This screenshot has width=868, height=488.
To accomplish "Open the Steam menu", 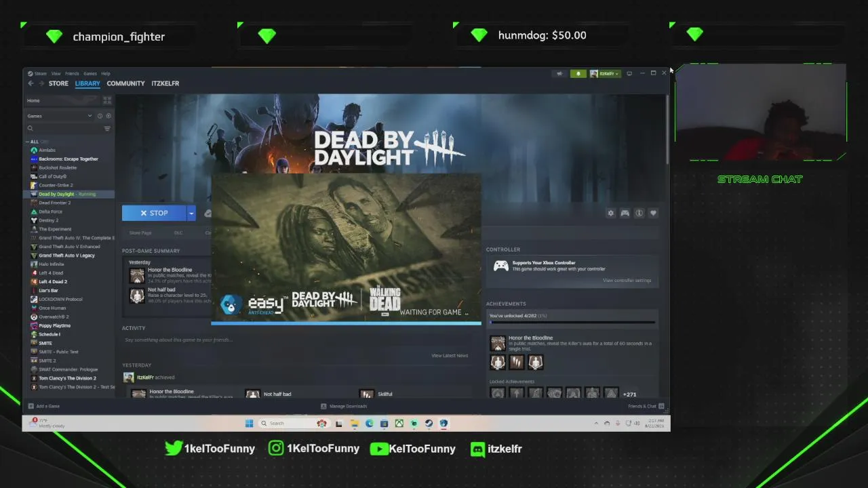I will point(40,73).
